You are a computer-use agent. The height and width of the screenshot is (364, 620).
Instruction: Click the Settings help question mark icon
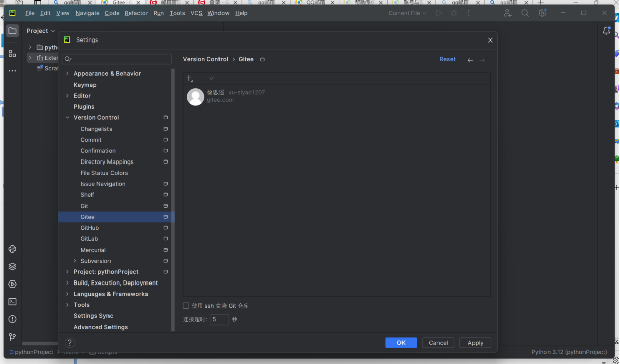pyautogui.click(x=70, y=343)
